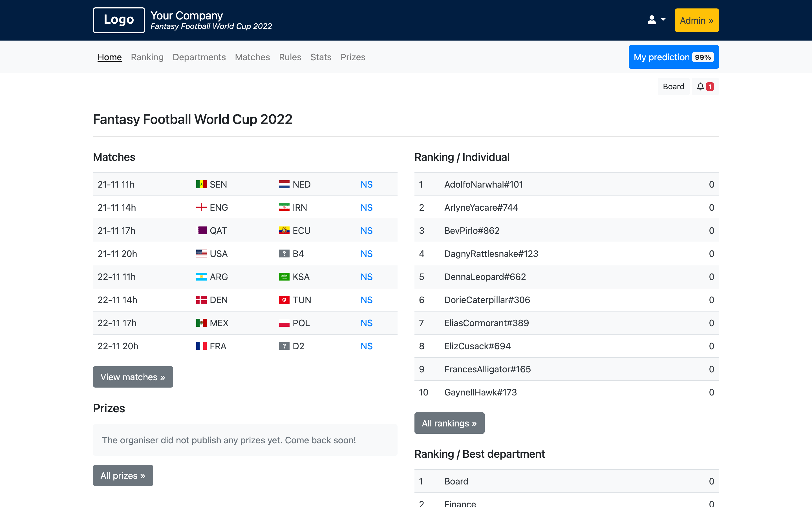
Task: Click the My prediction 99% progress button
Action: click(x=673, y=57)
